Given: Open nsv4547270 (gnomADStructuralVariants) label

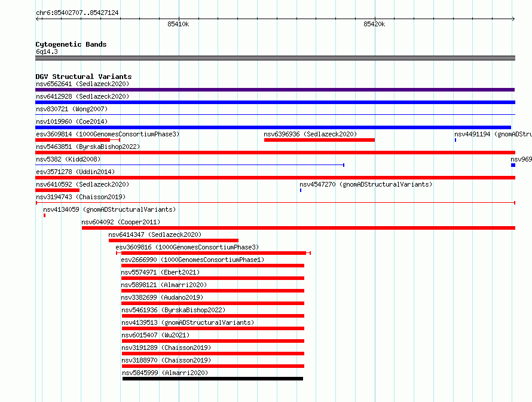Looking at the screenshot, I should [x=366, y=184].
